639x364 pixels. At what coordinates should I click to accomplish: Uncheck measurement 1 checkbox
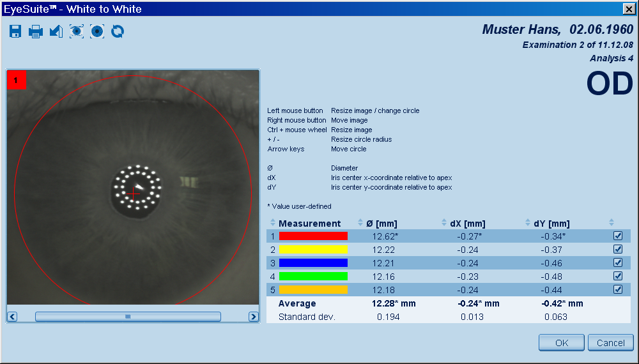tap(617, 236)
